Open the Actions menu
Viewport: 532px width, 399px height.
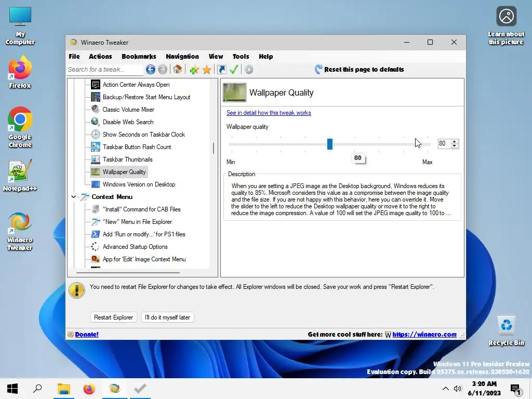click(x=100, y=56)
